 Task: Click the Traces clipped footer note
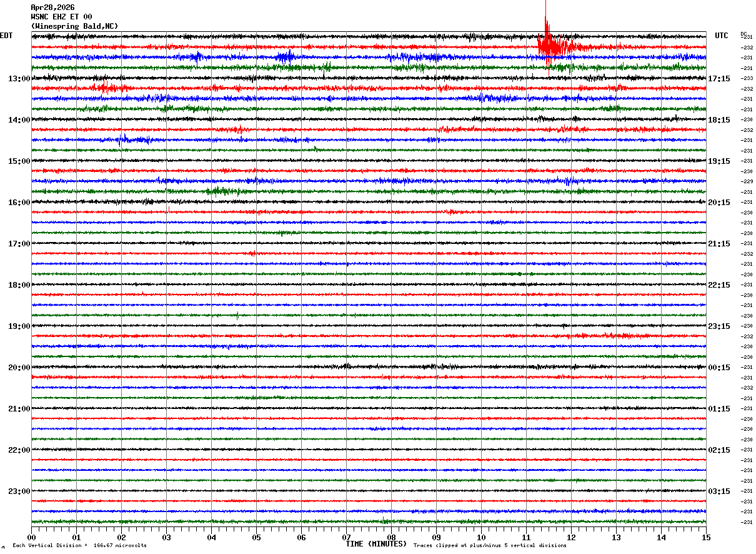coord(490,545)
